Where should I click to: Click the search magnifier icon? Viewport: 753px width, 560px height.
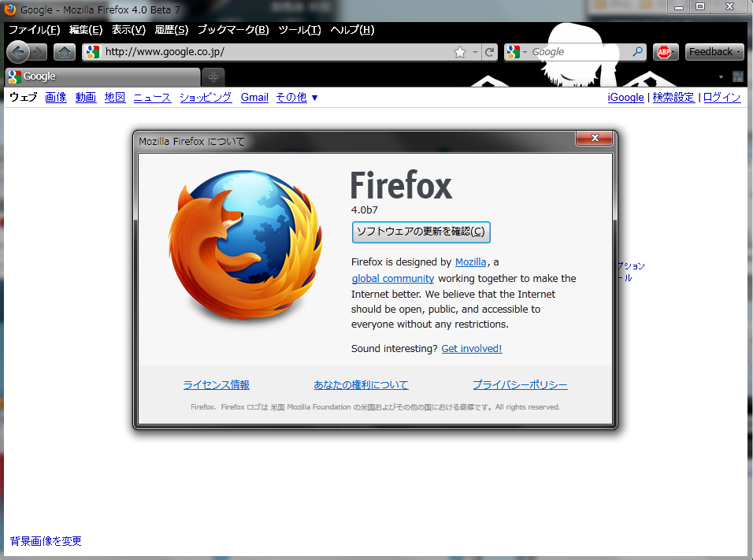[x=638, y=51]
